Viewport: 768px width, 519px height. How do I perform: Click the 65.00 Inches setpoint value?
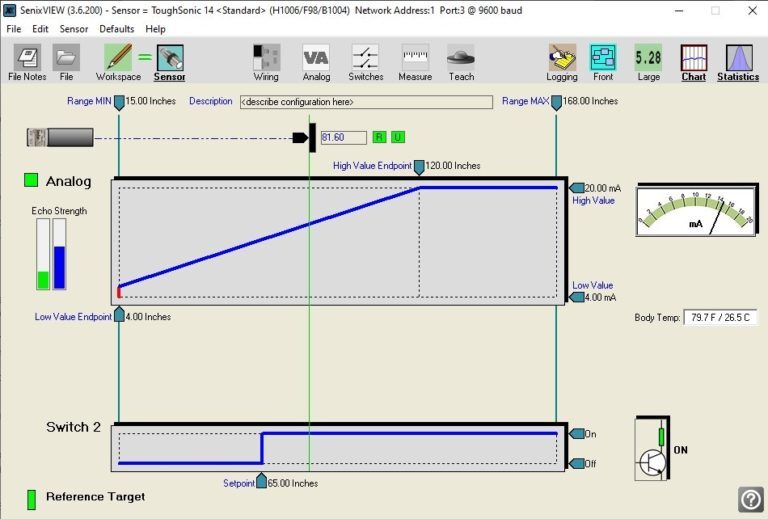coord(293,483)
